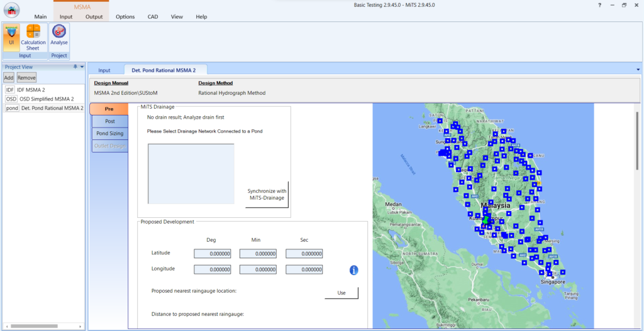The image size is (644, 331).
Task: Click the Latitude Min input field
Action: (258, 254)
